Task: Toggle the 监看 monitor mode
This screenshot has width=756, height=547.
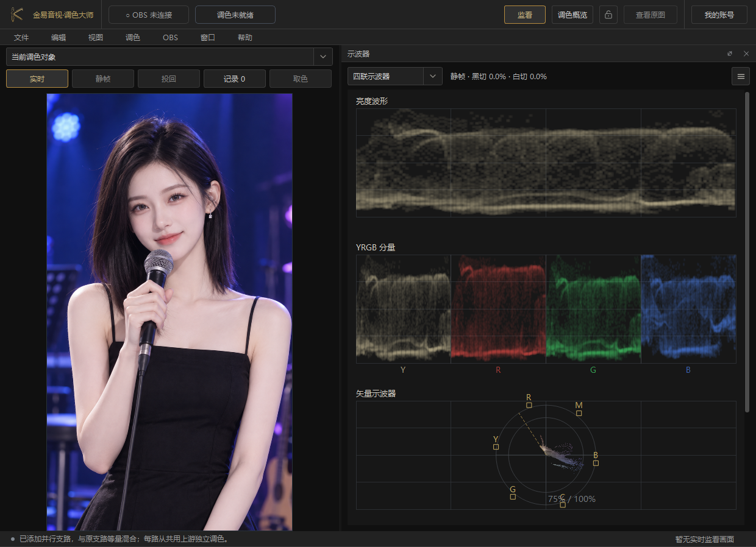Action: click(x=525, y=15)
